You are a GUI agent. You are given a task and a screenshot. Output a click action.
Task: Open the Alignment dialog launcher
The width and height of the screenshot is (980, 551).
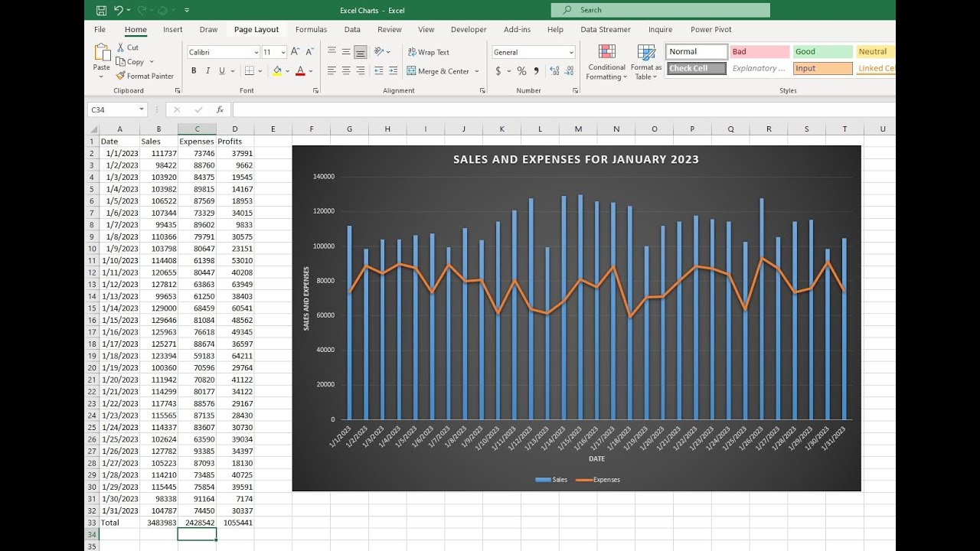482,90
